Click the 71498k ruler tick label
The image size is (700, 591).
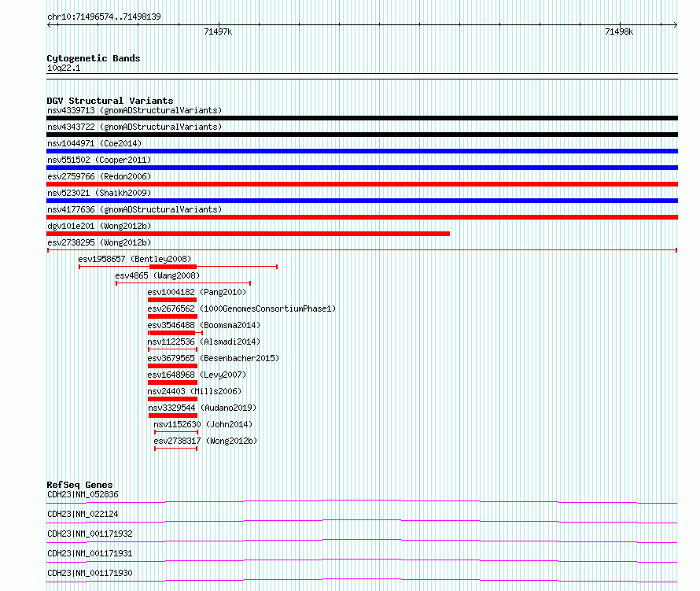619,31
